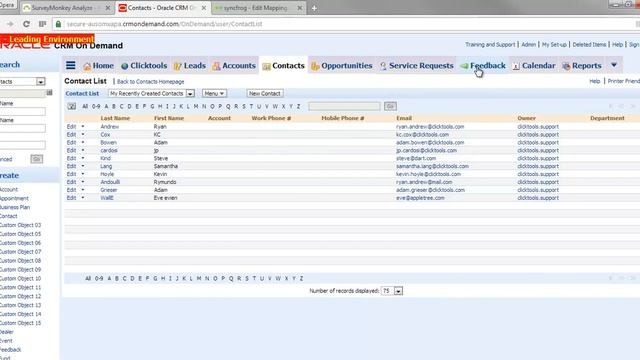Screen dimensions: 640x360
Task: Open the Admin link
Action: tap(529, 44)
